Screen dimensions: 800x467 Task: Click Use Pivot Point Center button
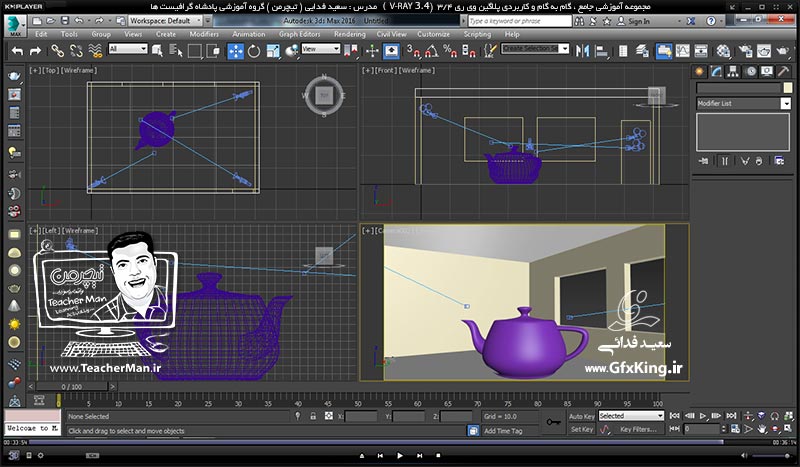pyautogui.click(x=351, y=51)
